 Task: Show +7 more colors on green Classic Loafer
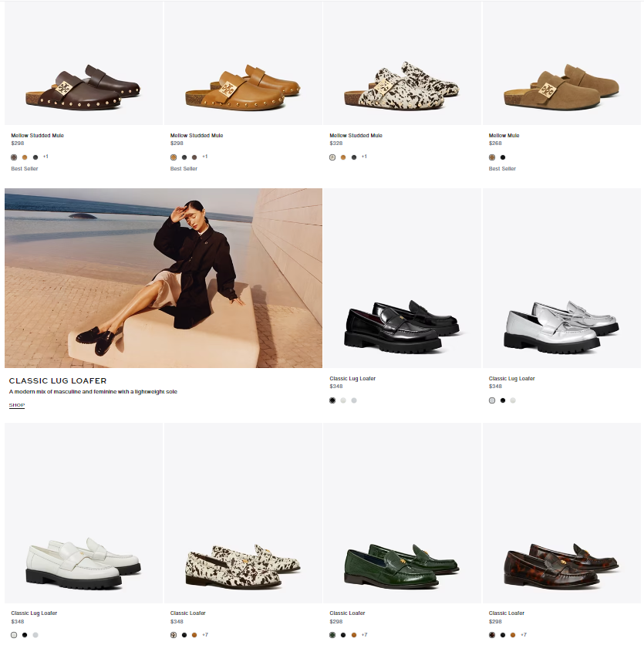click(364, 635)
